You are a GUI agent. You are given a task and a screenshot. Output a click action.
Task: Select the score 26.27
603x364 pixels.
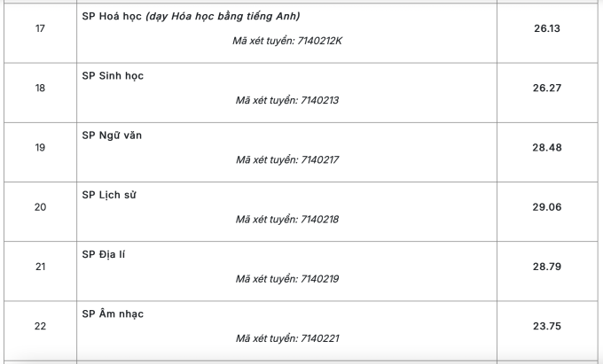[547, 88]
